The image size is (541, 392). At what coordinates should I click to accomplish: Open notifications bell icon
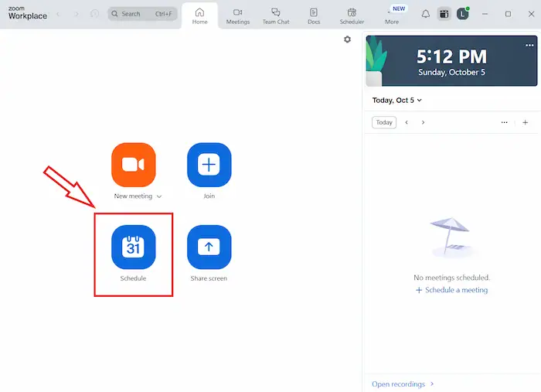(x=425, y=14)
